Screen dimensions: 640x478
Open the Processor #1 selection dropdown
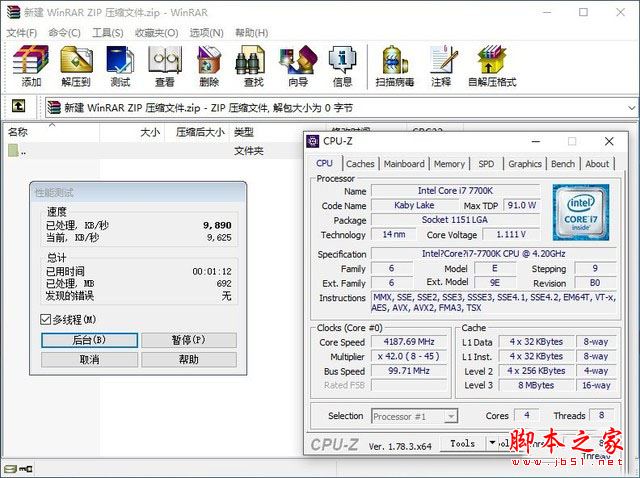pos(451,417)
